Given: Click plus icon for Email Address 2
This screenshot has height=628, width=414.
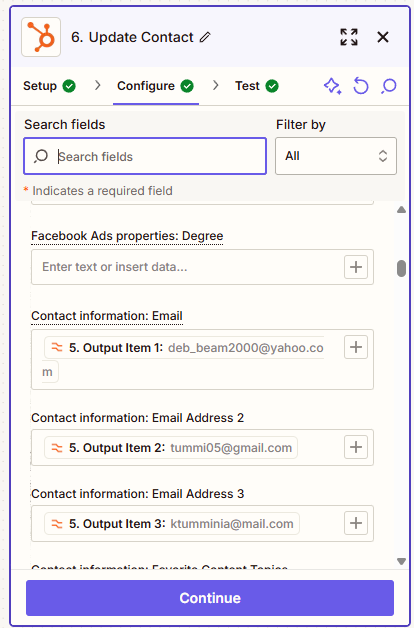Looking at the screenshot, I should click(x=356, y=447).
